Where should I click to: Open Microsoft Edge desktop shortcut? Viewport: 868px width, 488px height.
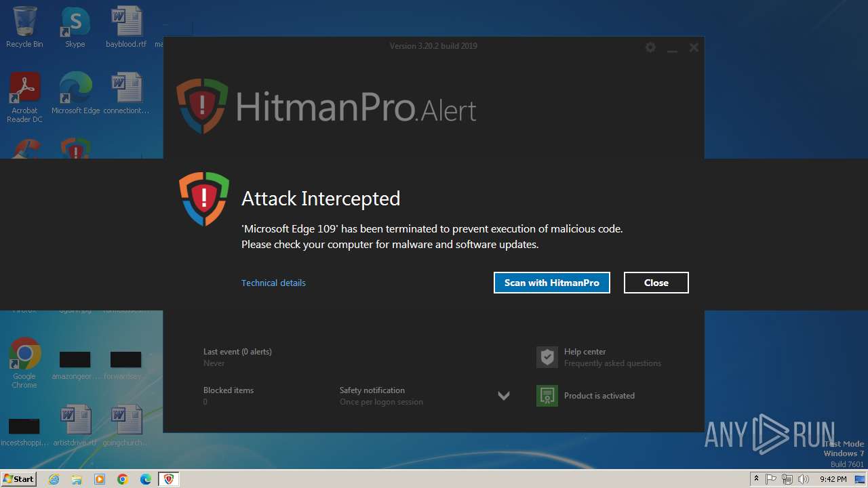[75, 94]
